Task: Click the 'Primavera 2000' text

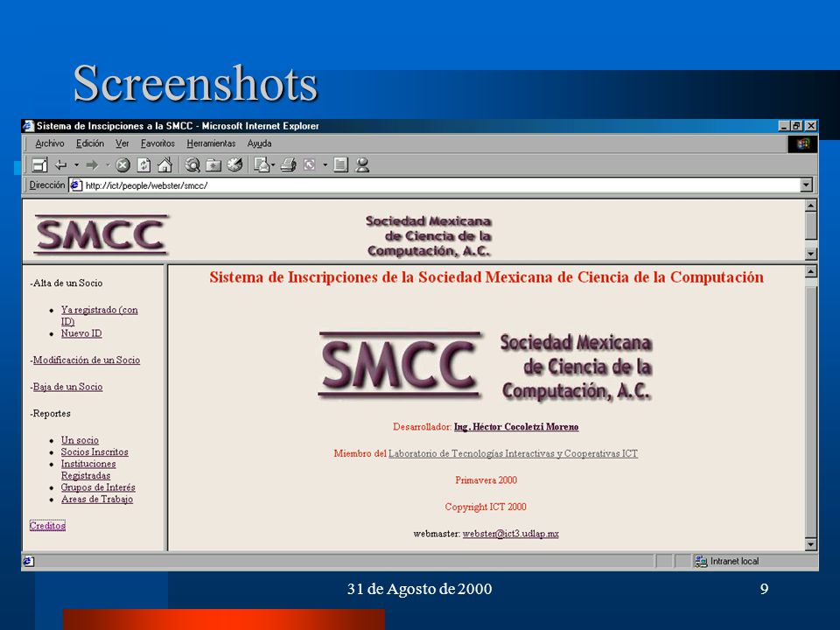Action: coord(486,480)
